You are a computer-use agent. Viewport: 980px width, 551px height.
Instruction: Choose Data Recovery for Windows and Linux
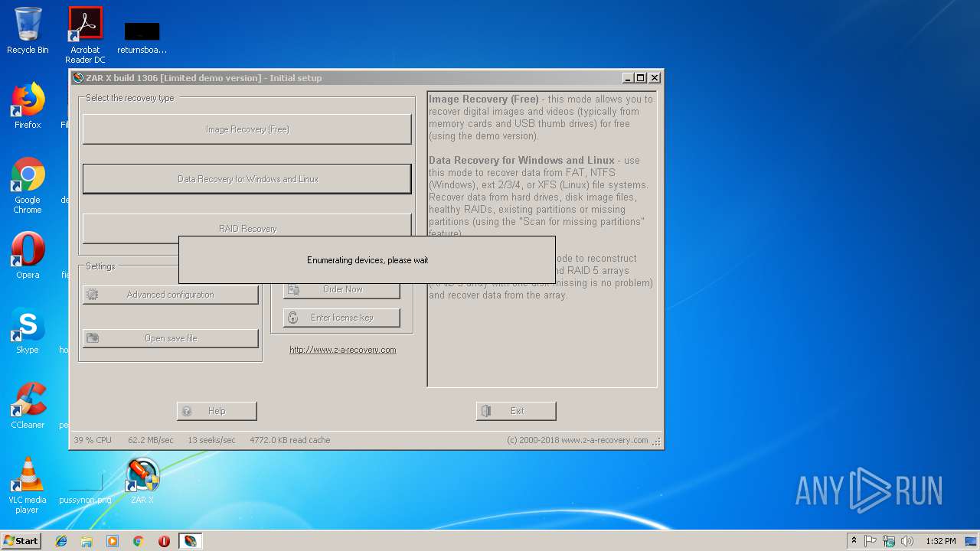pyautogui.click(x=247, y=179)
